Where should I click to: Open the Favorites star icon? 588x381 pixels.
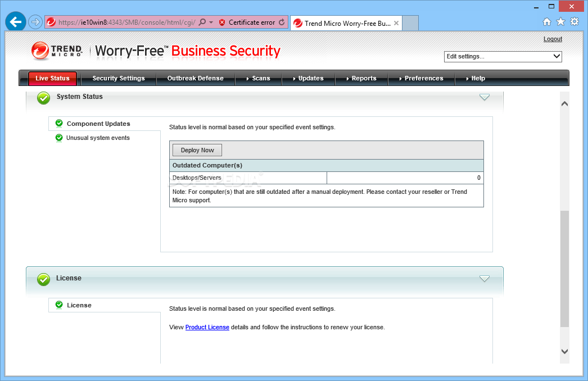point(560,22)
